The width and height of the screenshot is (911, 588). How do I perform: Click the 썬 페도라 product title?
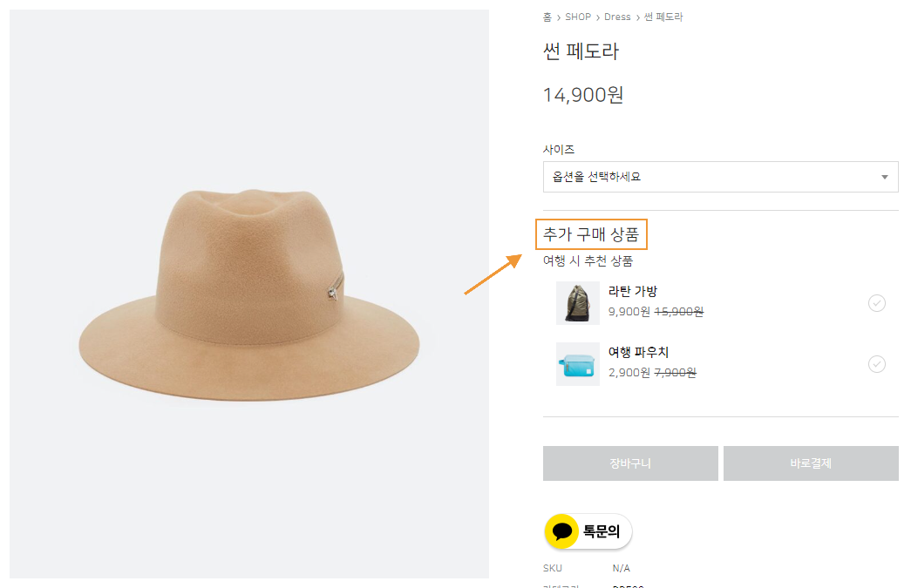coord(581,51)
